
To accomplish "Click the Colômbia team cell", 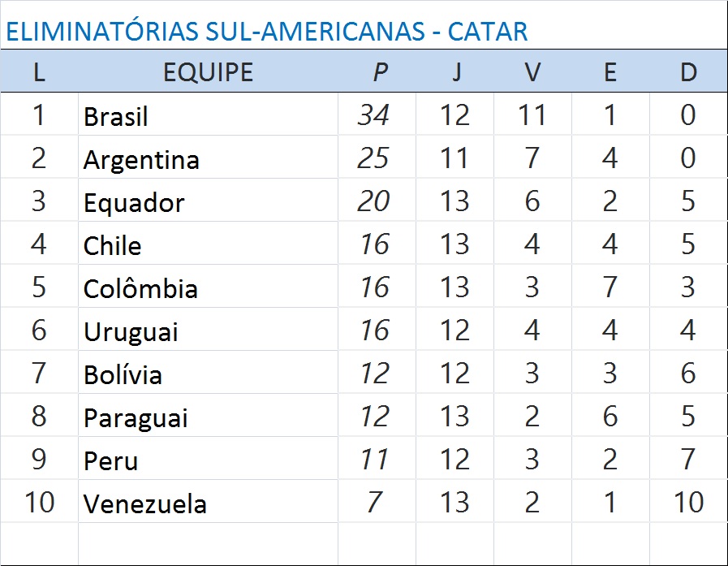I will tap(140, 288).
